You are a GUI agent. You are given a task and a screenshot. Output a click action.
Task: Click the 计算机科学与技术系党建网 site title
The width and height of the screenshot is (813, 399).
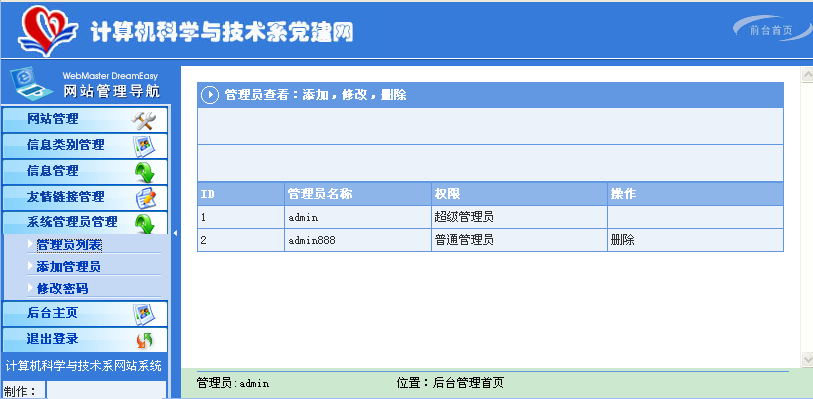pyautogui.click(x=221, y=32)
